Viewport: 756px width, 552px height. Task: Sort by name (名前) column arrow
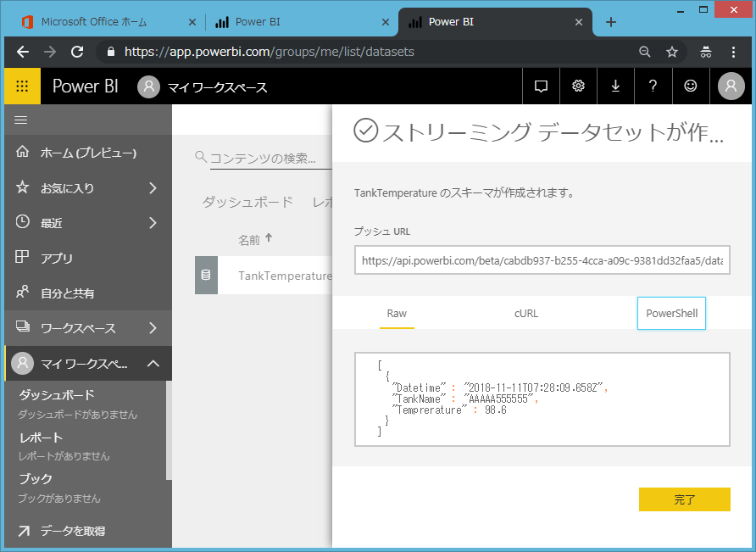pos(269,237)
